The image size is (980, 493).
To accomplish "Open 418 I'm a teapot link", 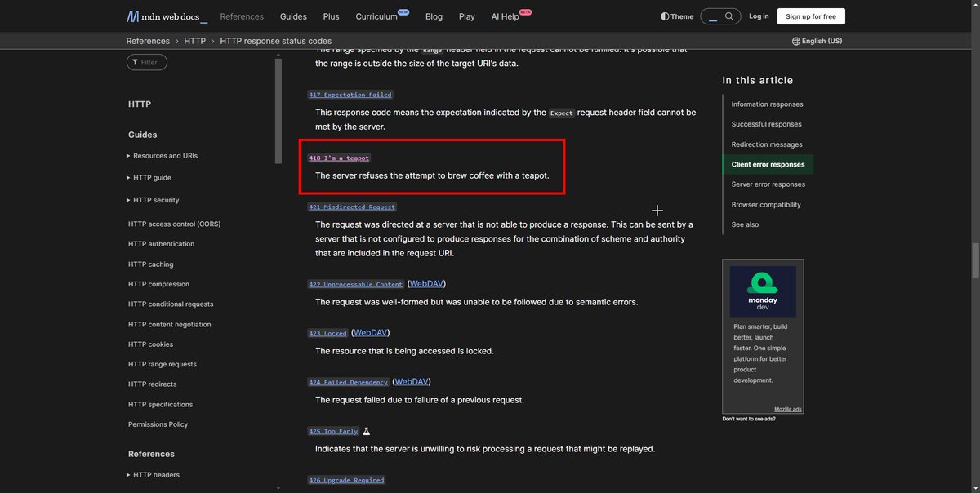I will coord(340,158).
